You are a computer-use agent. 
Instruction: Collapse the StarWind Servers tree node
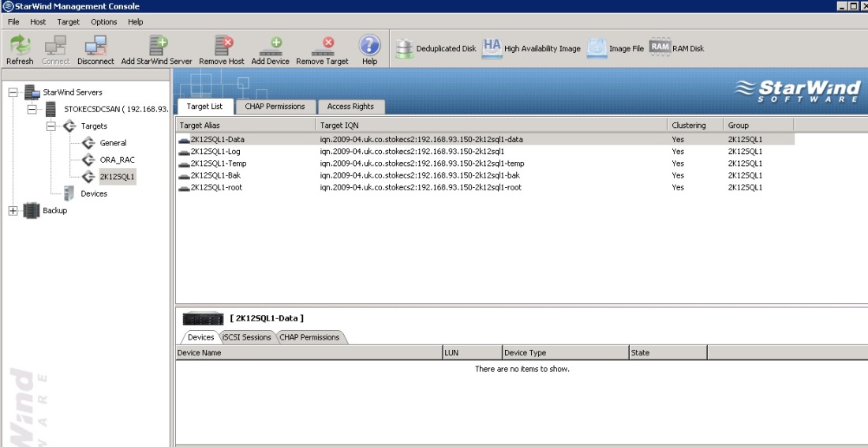[13, 92]
